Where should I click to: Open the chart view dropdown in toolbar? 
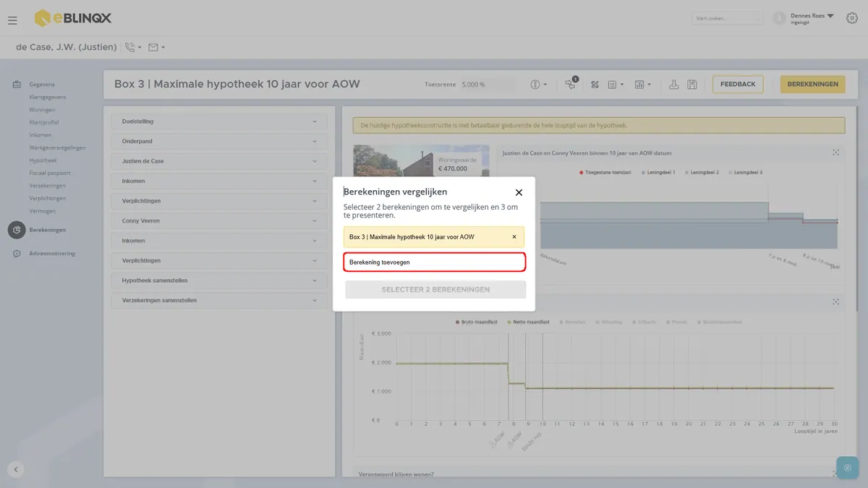pos(642,85)
